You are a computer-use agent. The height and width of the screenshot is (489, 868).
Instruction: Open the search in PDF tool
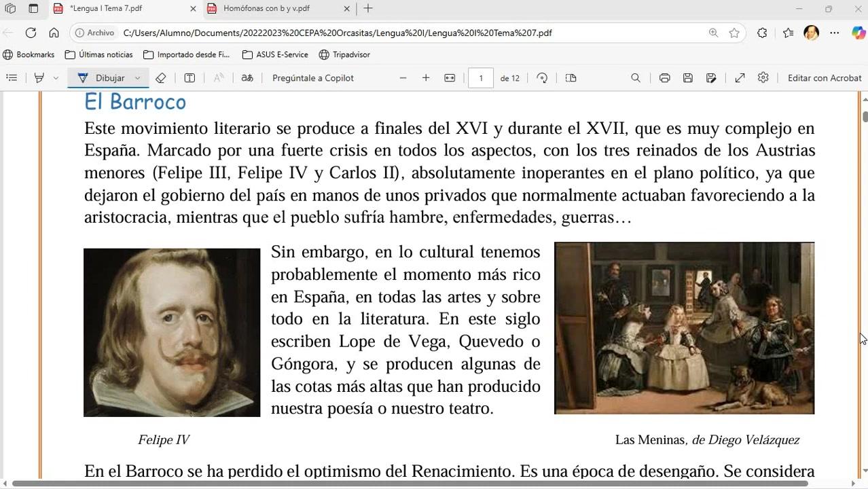(x=636, y=78)
